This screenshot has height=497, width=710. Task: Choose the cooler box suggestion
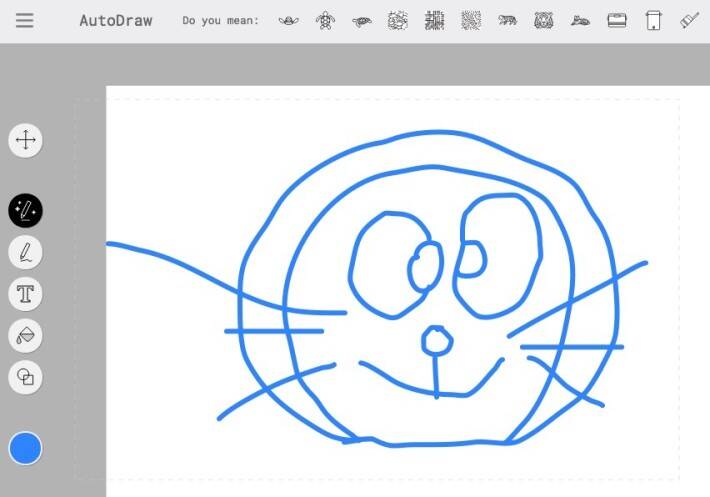617,20
